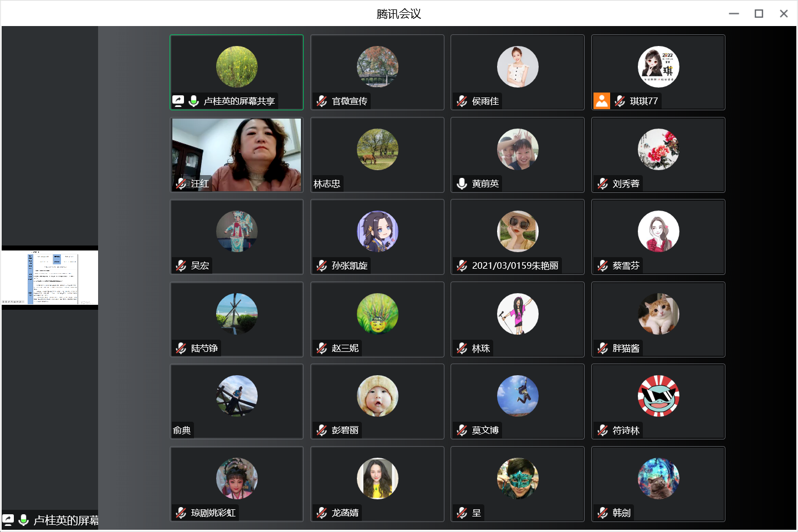Click green microphone icon beside 卢桂英的屏幕共享
Viewport: 798px width, 532px height.
[x=193, y=101]
